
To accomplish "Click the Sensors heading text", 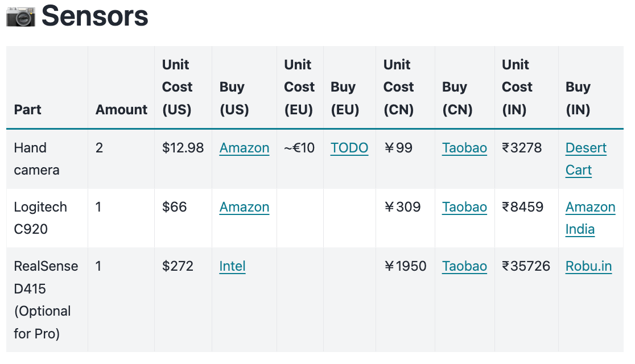I will pos(95,16).
